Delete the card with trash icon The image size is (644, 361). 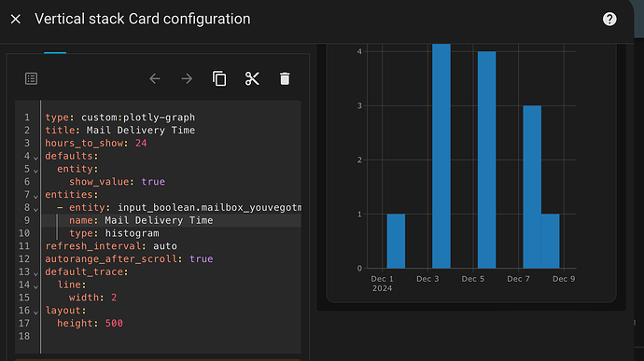(285, 78)
